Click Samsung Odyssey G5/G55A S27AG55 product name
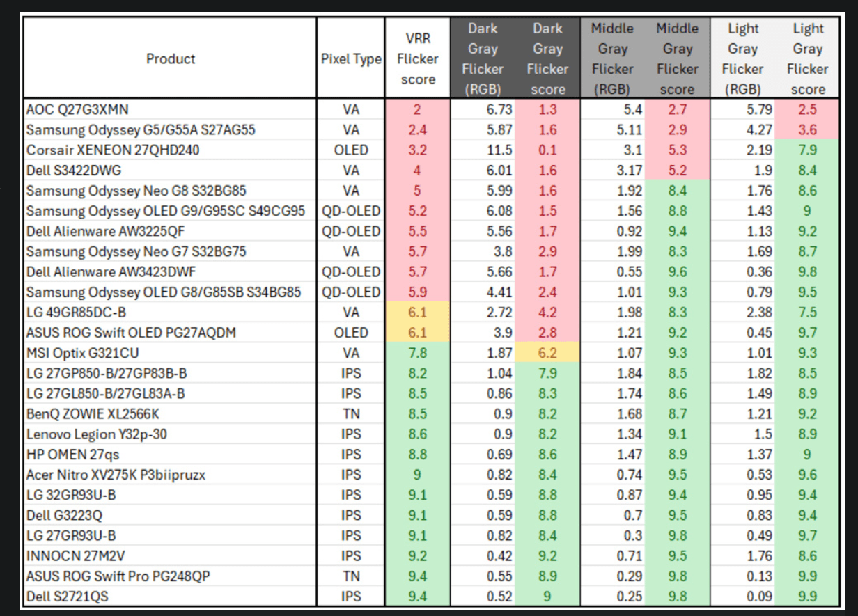The height and width of the screenshot is (616, 858). [171, 130]
